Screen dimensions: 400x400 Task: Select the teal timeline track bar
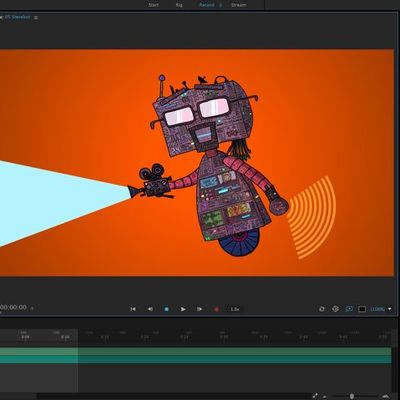195,359
